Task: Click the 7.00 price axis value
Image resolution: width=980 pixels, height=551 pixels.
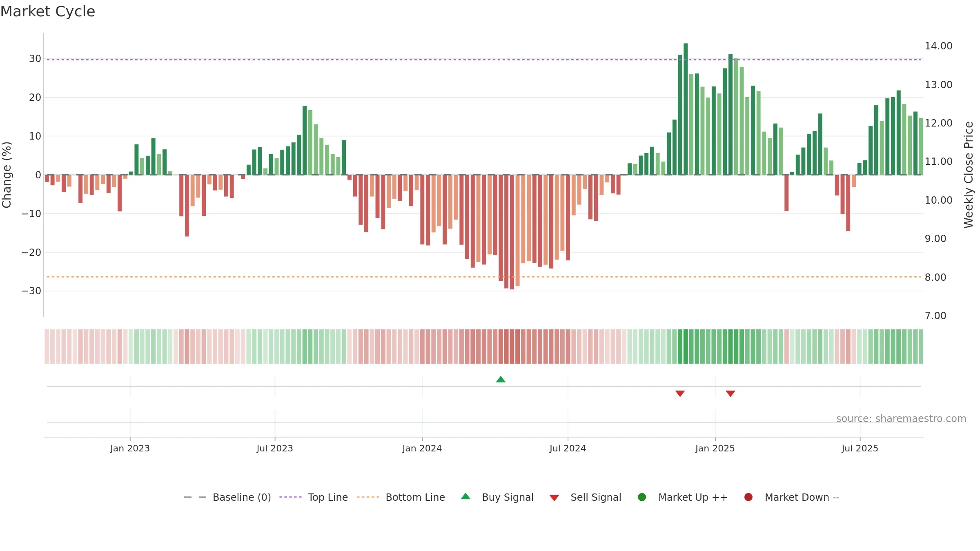Action: pos(935,316)
